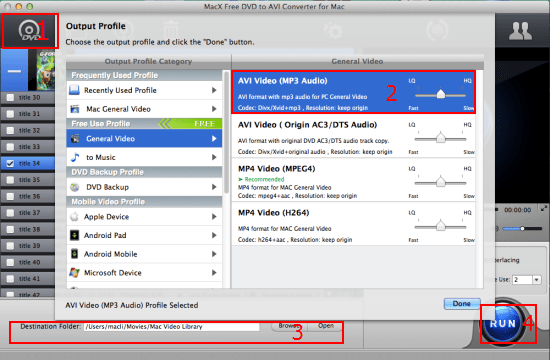Expand Android Pad category arrow
550x360 pixels.
(214, 235)
